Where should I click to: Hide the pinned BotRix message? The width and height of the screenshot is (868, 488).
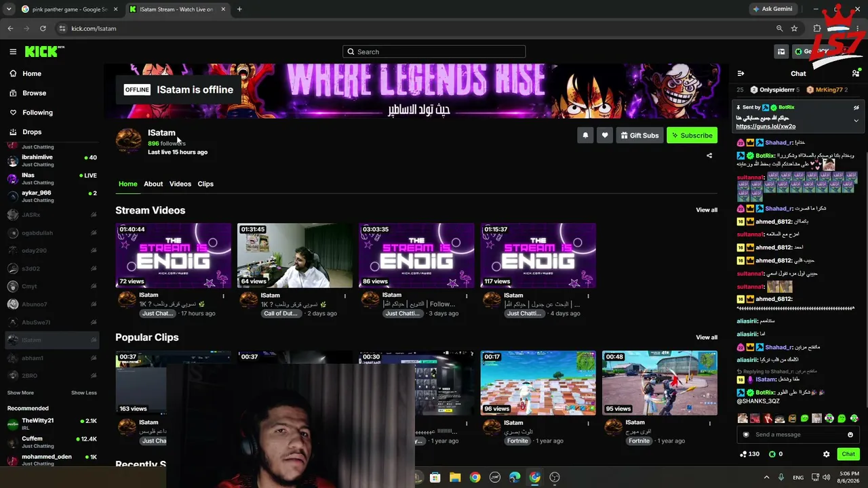[856, 108]
